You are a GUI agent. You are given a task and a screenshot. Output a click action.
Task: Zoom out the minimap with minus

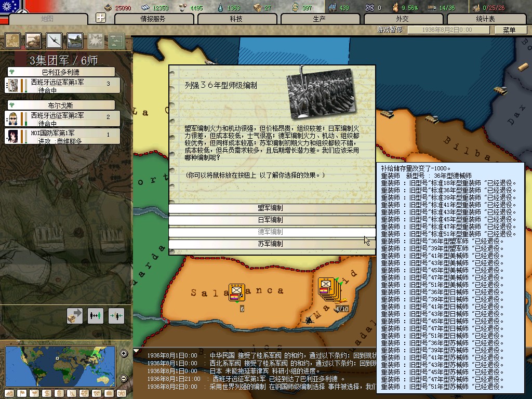click(x=124, y=378)
